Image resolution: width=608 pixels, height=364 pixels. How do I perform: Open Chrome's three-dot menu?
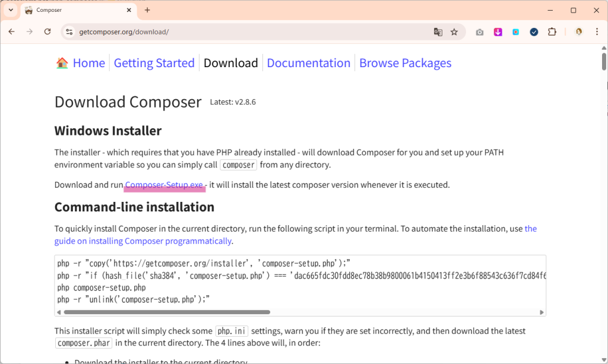pyautogui.click(x=597, y=32)
